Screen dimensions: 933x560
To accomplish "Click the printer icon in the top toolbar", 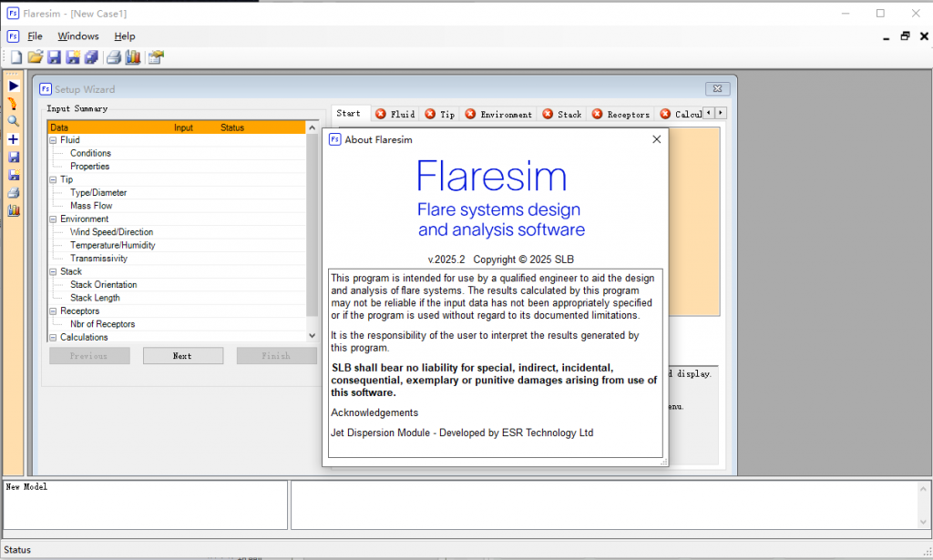I will tap(114, 57).
